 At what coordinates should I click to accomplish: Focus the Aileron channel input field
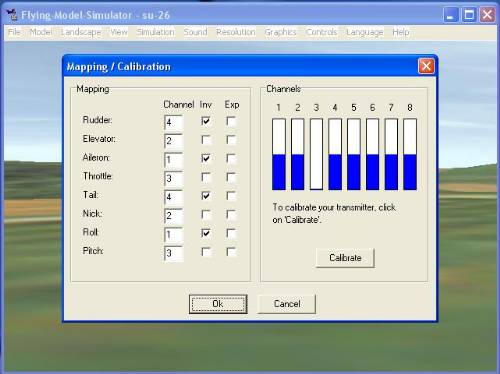(173, 160)
